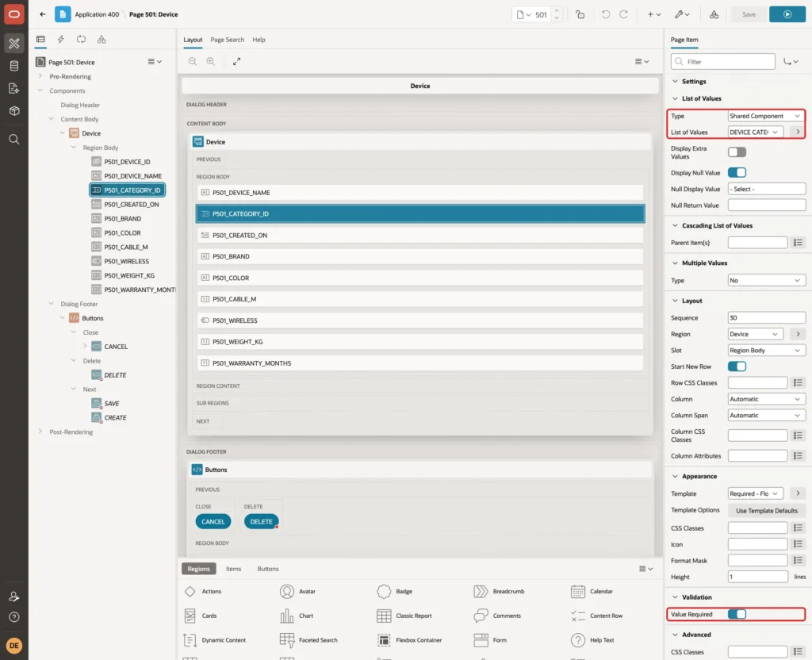
Task: Toggle the Display Null Value switch
Action: click(737, 172)
